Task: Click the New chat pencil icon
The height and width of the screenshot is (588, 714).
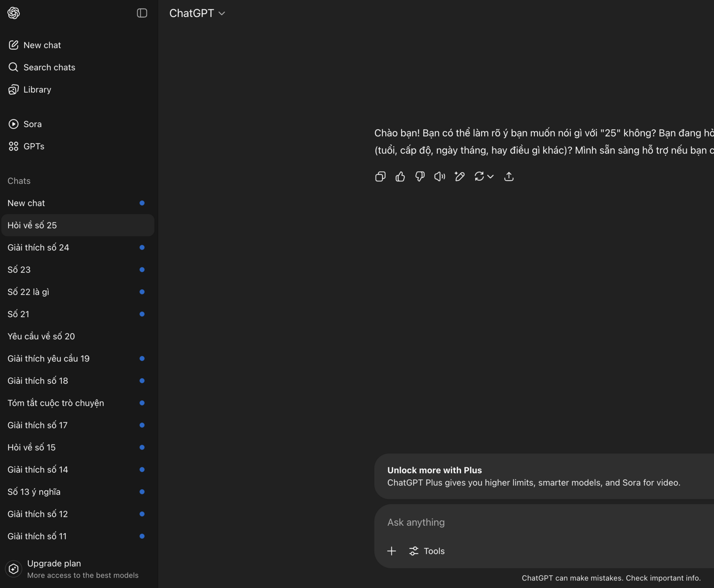Action: pos(14,45)
